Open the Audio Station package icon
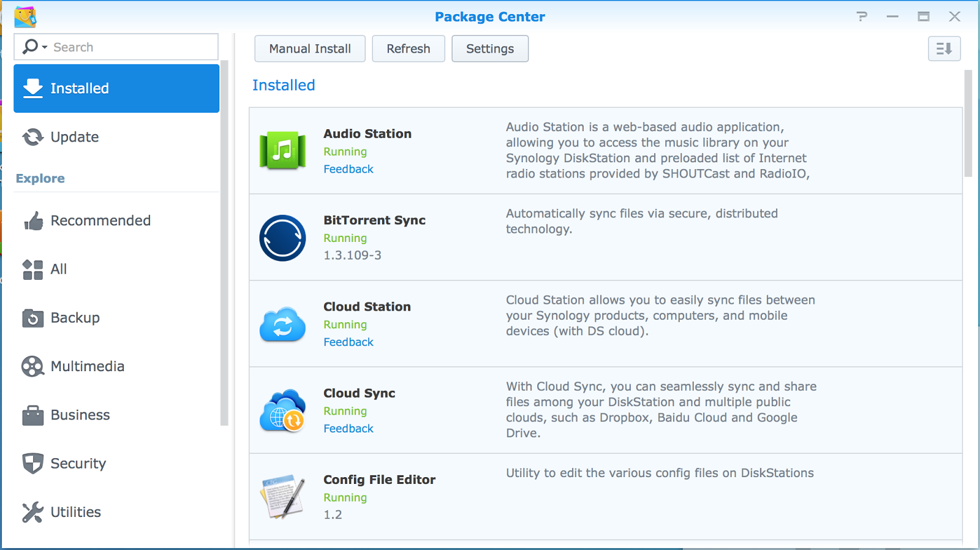Screen dimensions: 980x550 [282, 151]
